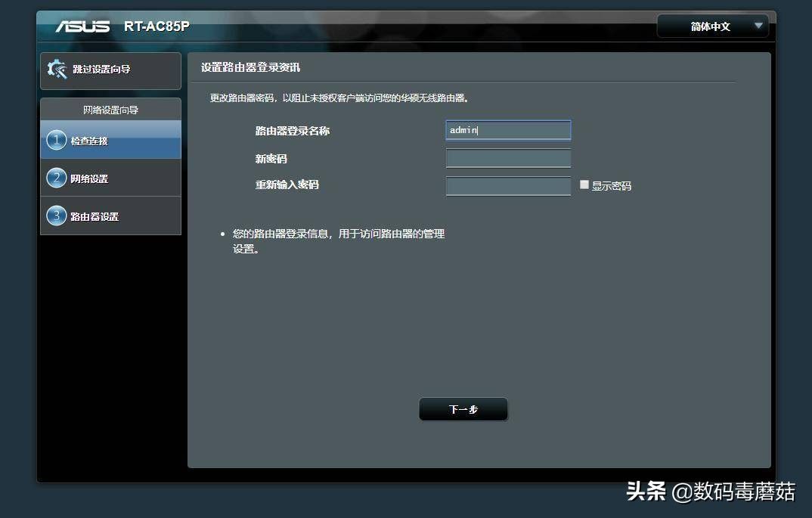Image resolution: width=812 pixels, height=518 pixels.
Task: Click the 网络设置向导 header
Action: (x=111, y=110)
